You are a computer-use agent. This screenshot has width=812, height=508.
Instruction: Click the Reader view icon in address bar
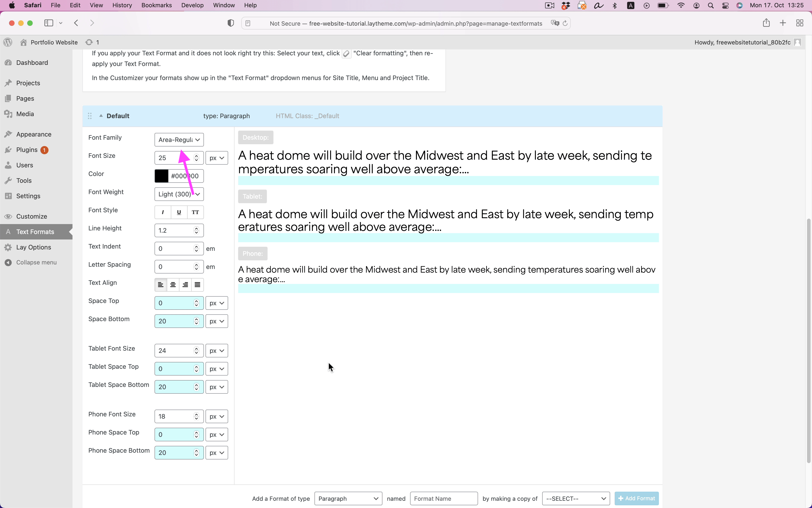click(248, 23)
